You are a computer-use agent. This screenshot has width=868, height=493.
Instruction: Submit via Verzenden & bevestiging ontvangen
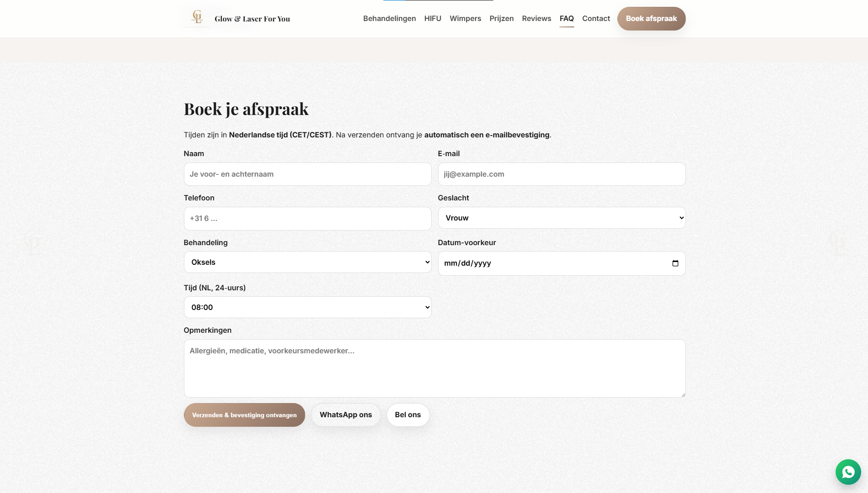(x=244, y=415)
